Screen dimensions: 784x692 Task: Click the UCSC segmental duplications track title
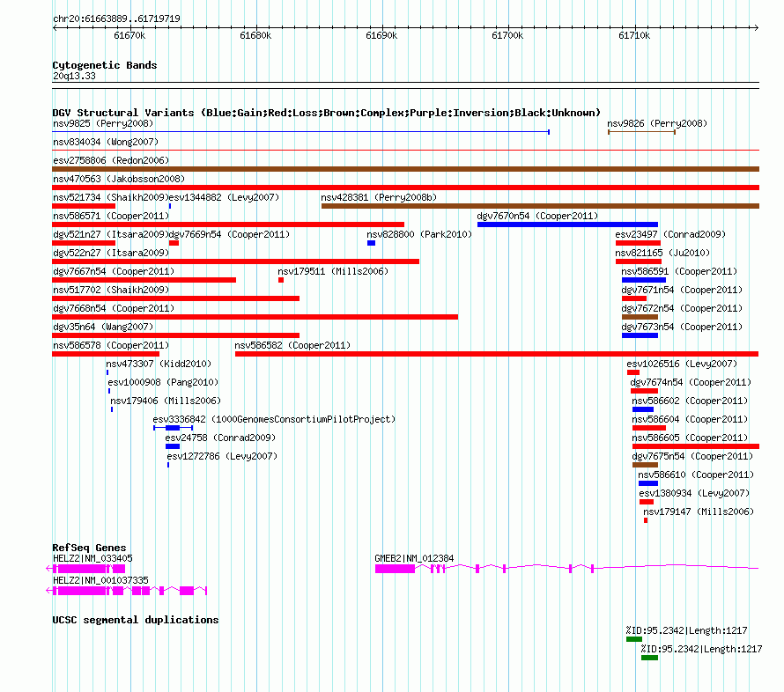[136, 620]
